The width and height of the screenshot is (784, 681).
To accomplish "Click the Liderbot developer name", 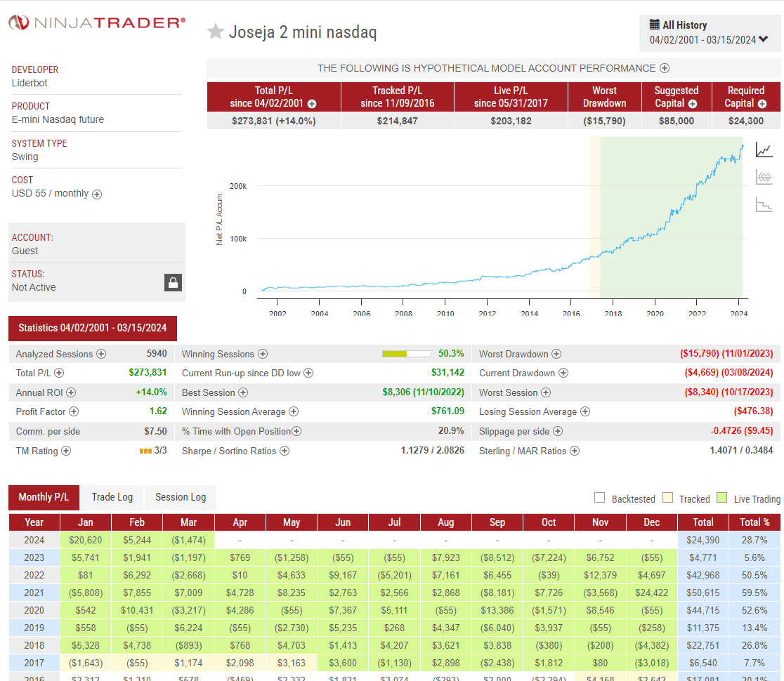I will point(30,83).
